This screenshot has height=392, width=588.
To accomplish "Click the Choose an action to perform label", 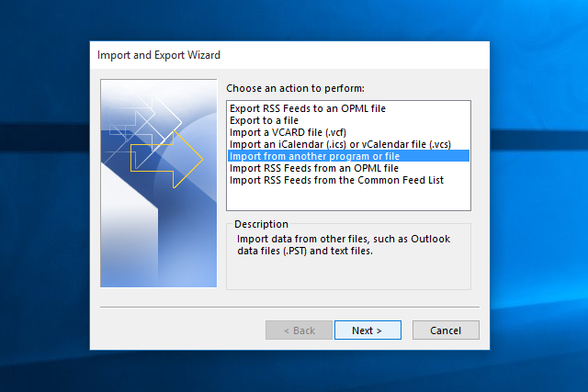I will click(295, 88).
